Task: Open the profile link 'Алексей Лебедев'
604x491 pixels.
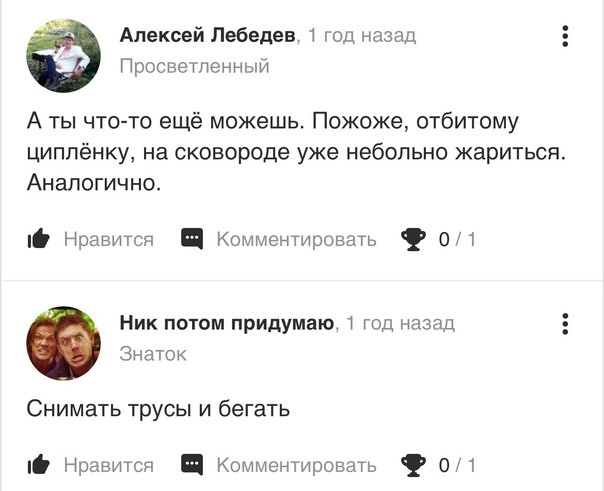Action: [x=208, y=35]
